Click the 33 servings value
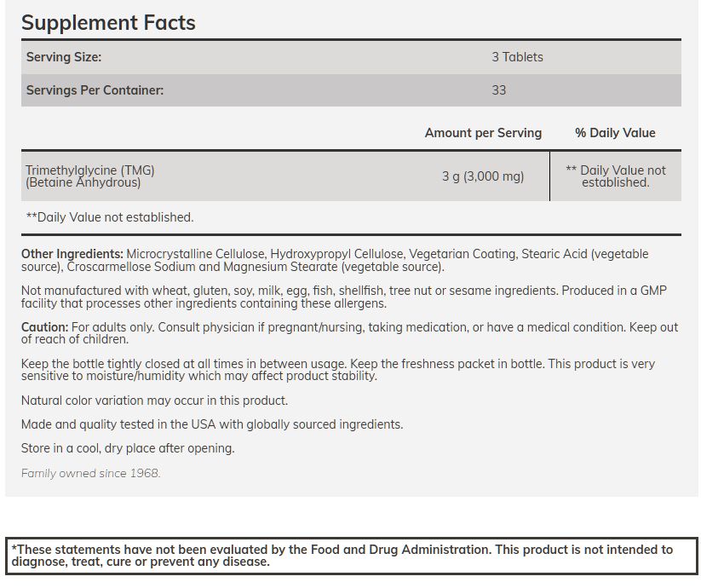The height and width of the screenshot is (588, 701). (498, 89)
